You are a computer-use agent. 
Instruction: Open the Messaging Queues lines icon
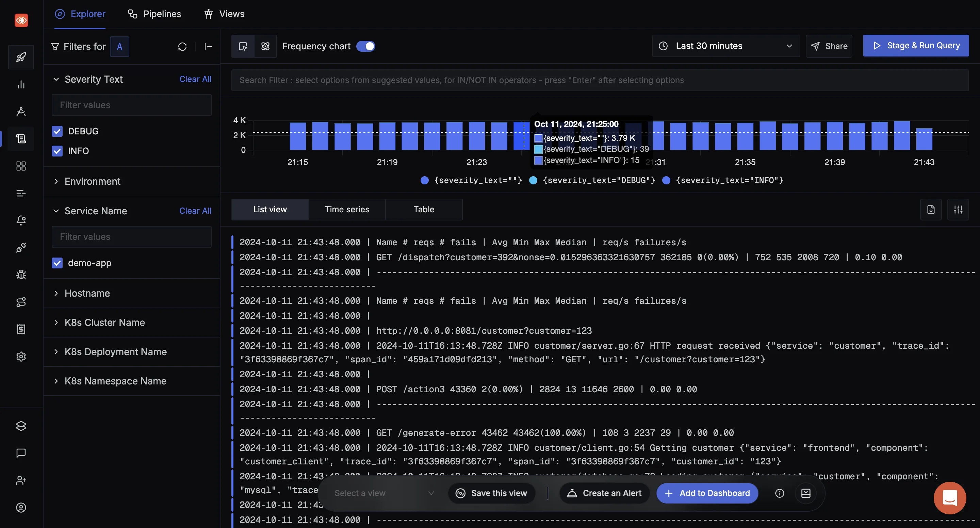[x=21, y=193]
